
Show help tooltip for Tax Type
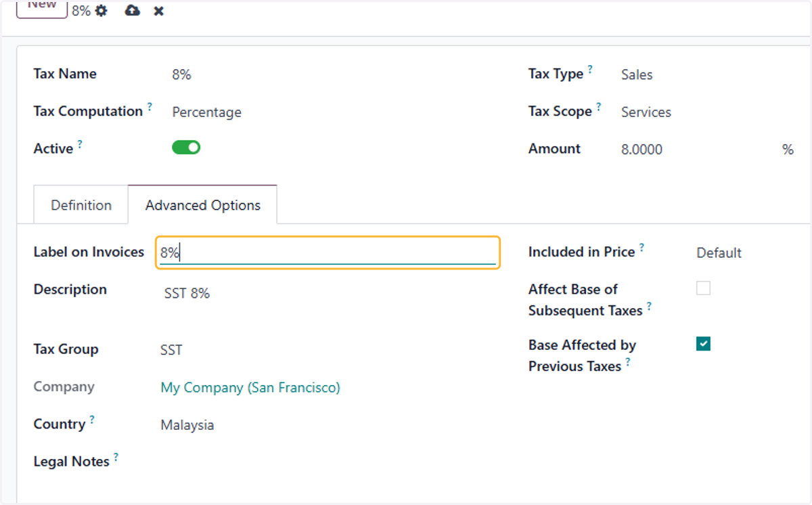[x=590, y=69]
